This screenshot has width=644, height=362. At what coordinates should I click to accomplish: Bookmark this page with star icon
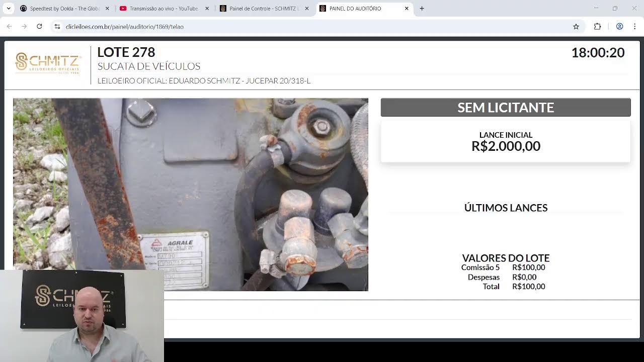pos(576,26)
